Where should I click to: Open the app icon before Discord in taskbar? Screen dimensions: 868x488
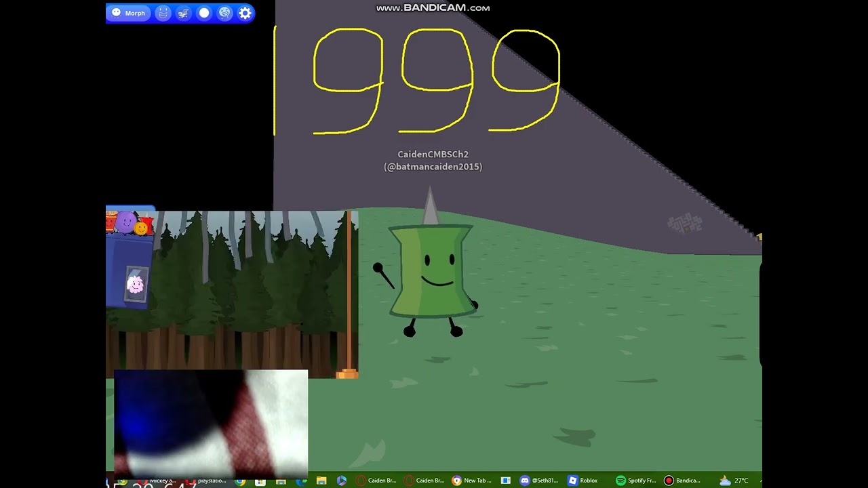[x=505, y=481]
